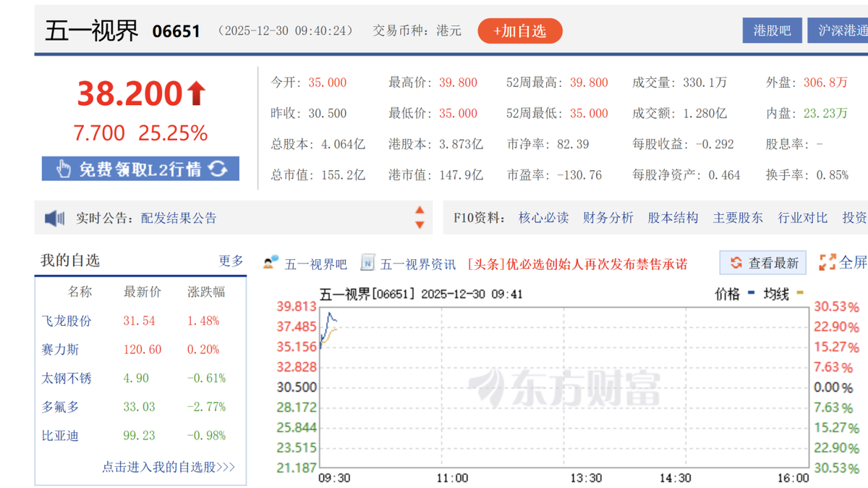The height and width of the screenshot is (488, 868).
Task: Click the red up arrow beside 38.200
Action: (x=196, y=94)
